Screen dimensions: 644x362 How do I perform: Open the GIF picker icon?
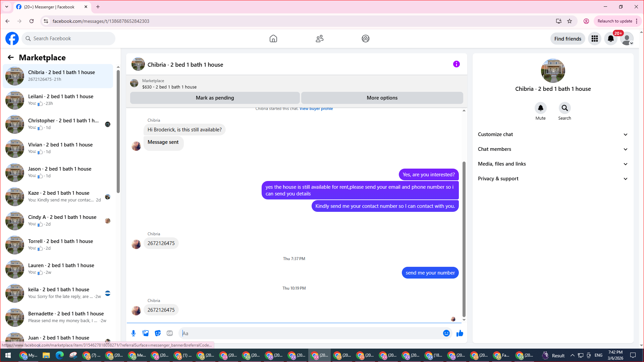(170, 333)
